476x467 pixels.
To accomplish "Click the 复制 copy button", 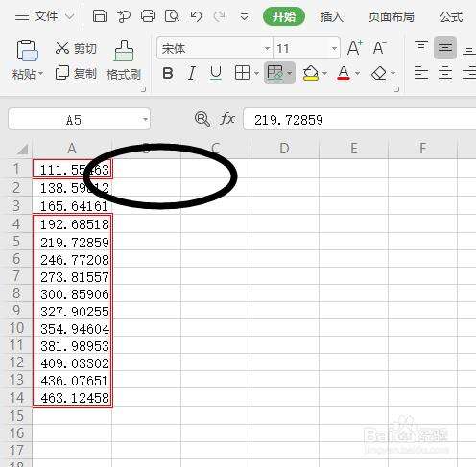I will 76,73.
